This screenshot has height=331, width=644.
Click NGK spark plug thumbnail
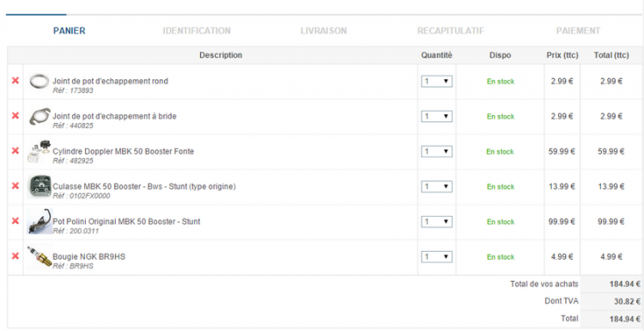tap(39, 256)
